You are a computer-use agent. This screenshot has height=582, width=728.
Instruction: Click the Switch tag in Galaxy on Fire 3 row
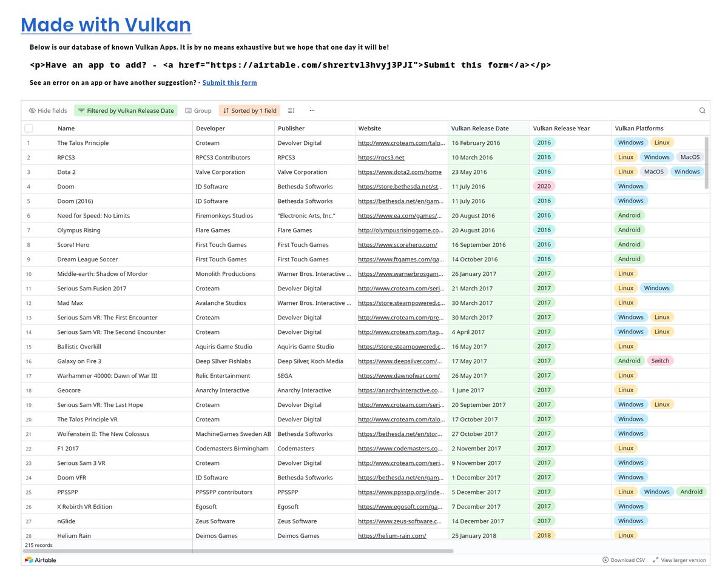pos(660,361)
